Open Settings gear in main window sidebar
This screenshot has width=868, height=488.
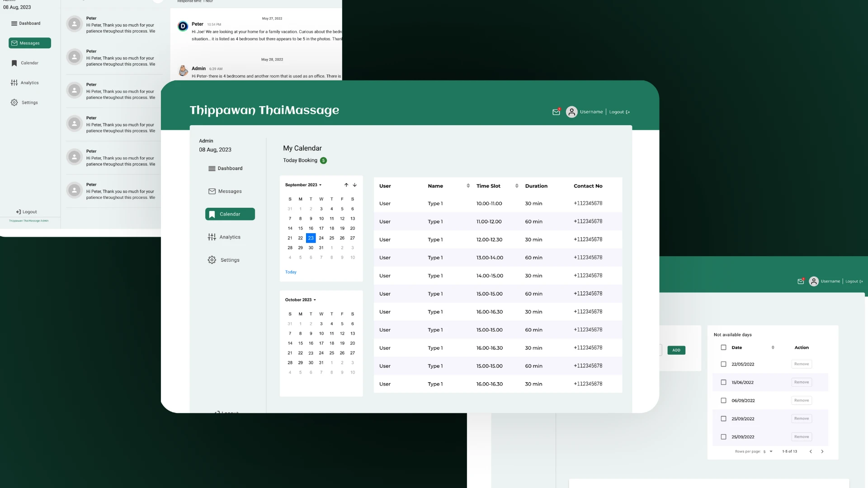[x=212, y=260]
